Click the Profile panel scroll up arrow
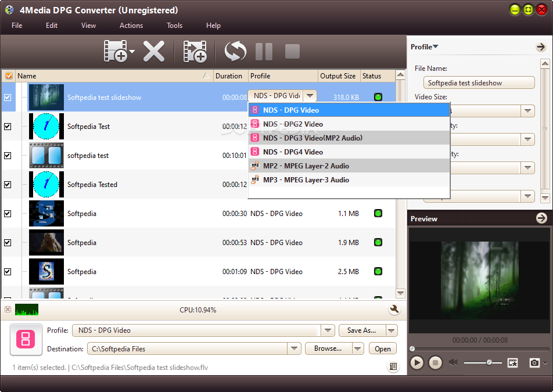 [545, 64]
